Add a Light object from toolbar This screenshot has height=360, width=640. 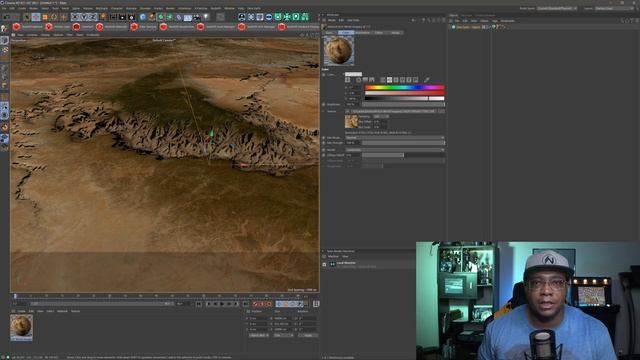point(206,17)
